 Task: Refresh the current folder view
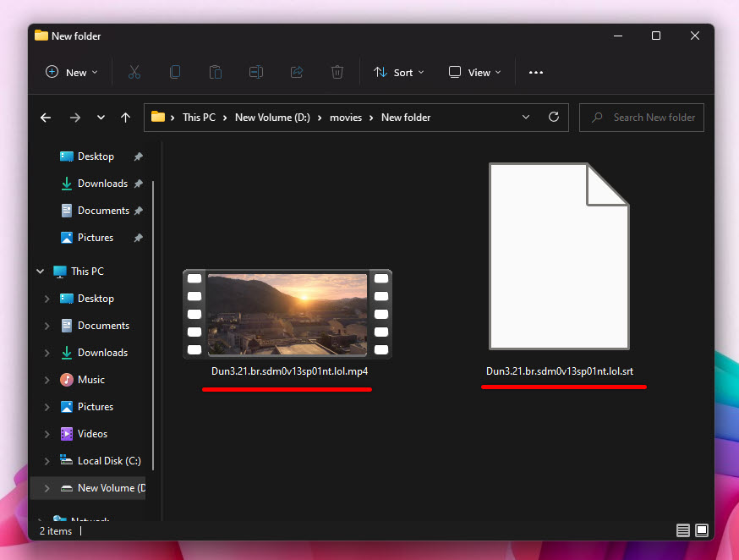pos(554,118)
